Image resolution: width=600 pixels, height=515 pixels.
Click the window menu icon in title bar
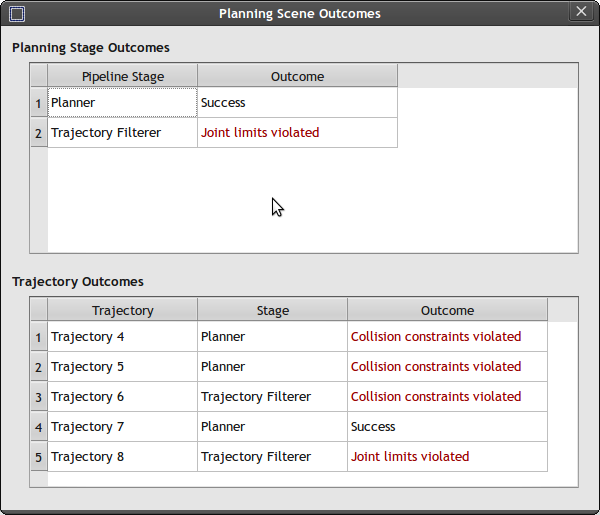pyautogui.click(x=16, y=14)
